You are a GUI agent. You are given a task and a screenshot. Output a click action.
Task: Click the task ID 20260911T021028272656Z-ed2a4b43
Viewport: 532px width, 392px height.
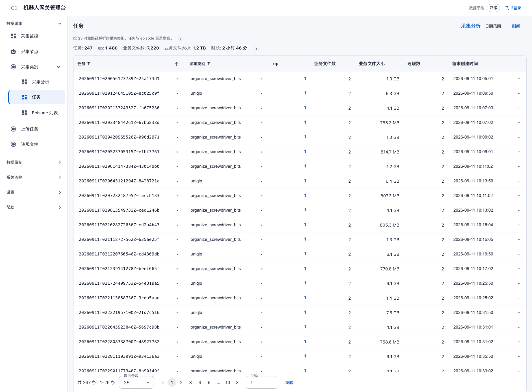pyautogui.click(x=119, y=225)
